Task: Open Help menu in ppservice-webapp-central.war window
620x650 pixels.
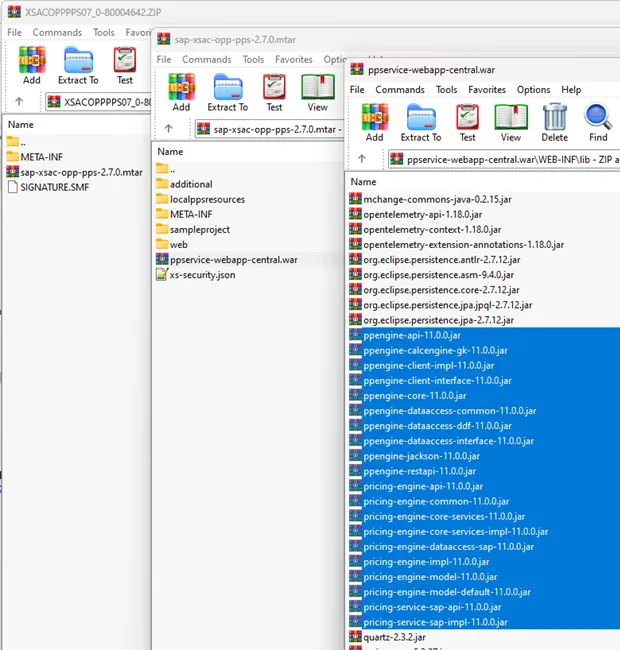Action: (x=571, y=90)
